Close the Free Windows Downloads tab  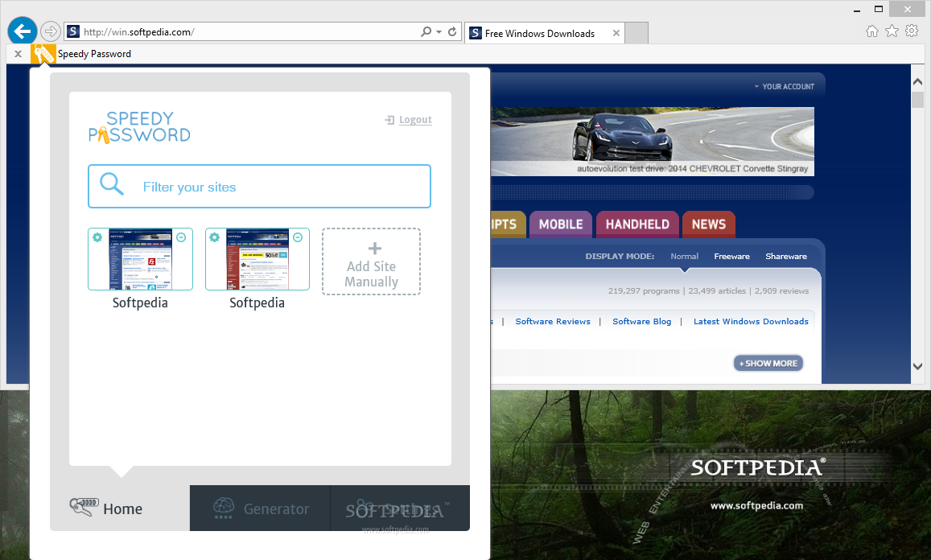[x=616, y=33]
